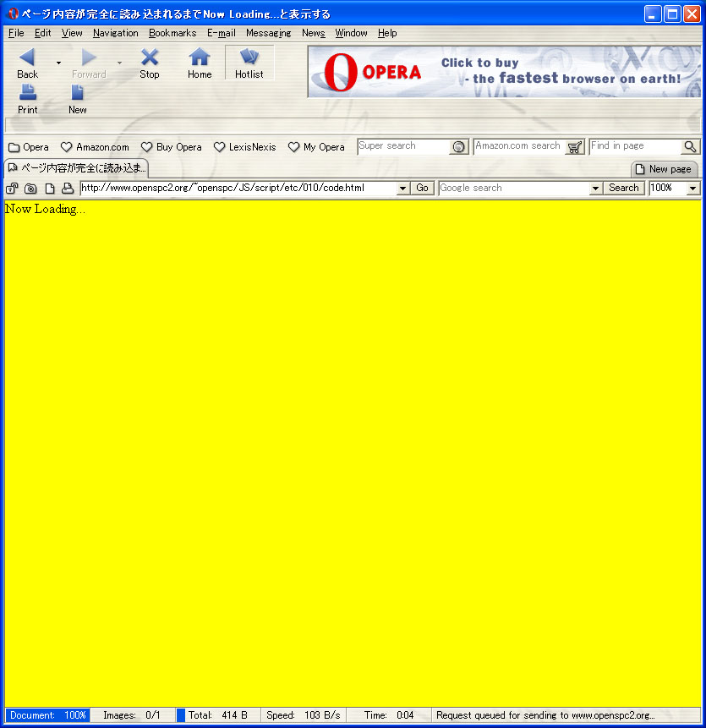The width and height of the screenshot is (706, 728).
Task: Click the Search button
Action: click(624, 188)
